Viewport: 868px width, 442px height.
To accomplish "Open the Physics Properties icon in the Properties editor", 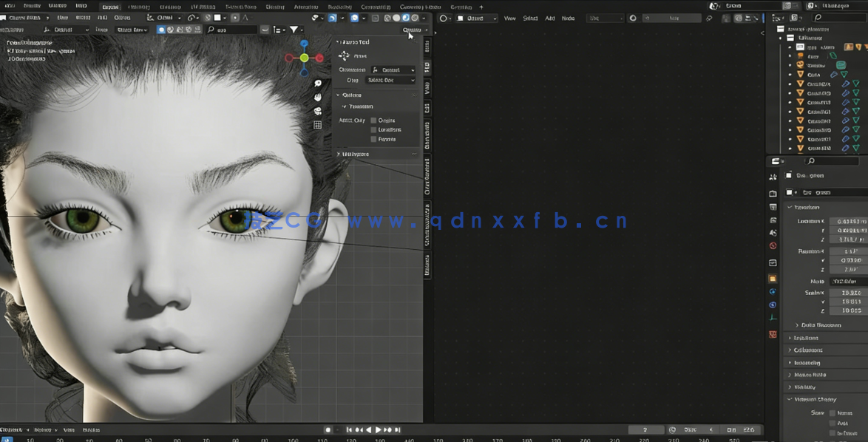I will tap(773, 304).
